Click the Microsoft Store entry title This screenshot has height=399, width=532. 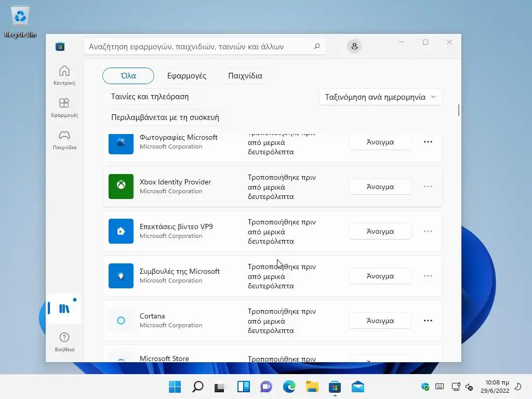click(x=164, y=358)
